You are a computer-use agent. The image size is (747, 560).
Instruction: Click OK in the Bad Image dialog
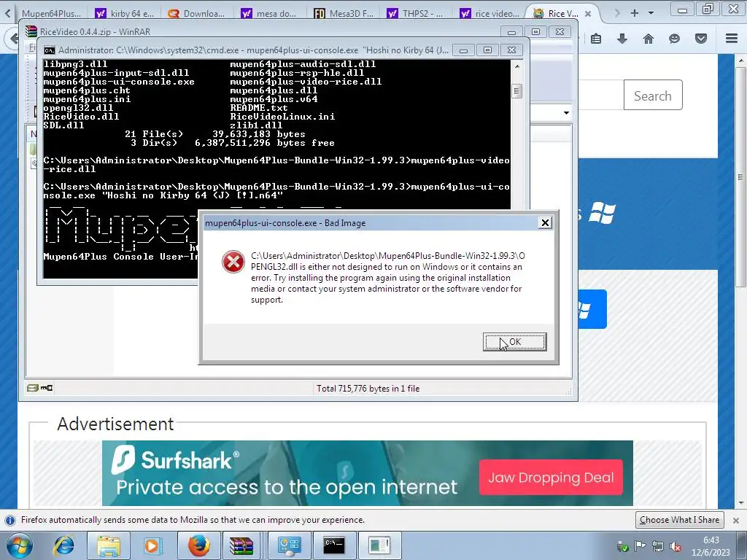[x=514, y=342]
